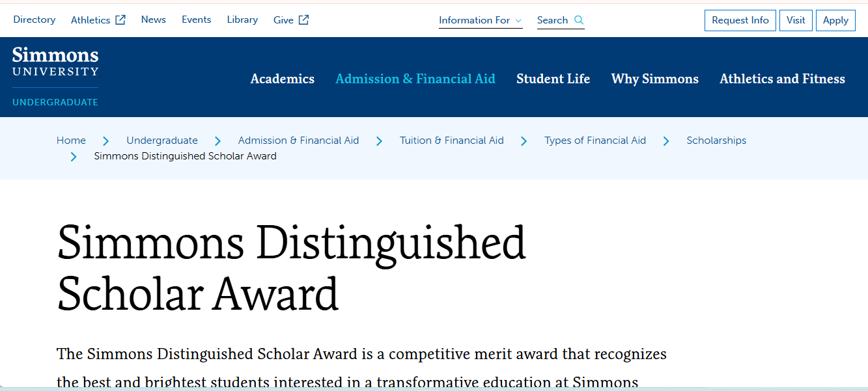The width and height of the screenshot is (868, 391).
Task: Open the Student Life menu
Action: 553,79
